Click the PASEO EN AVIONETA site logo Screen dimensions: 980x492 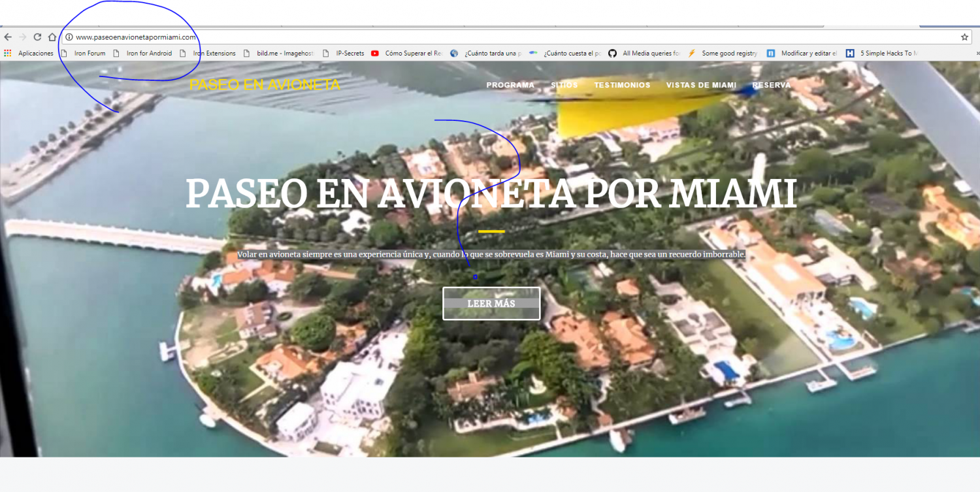pyautogui.click(x=265, y=85)
